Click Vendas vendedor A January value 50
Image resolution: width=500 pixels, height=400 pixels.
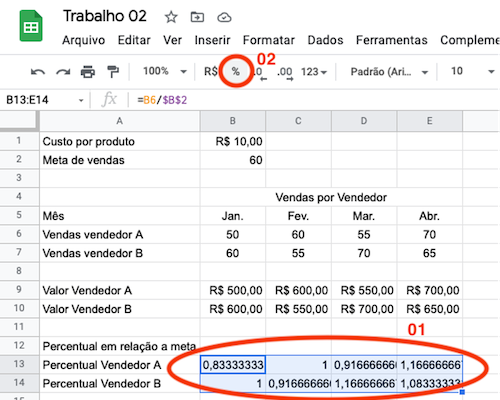pos(233,235)
